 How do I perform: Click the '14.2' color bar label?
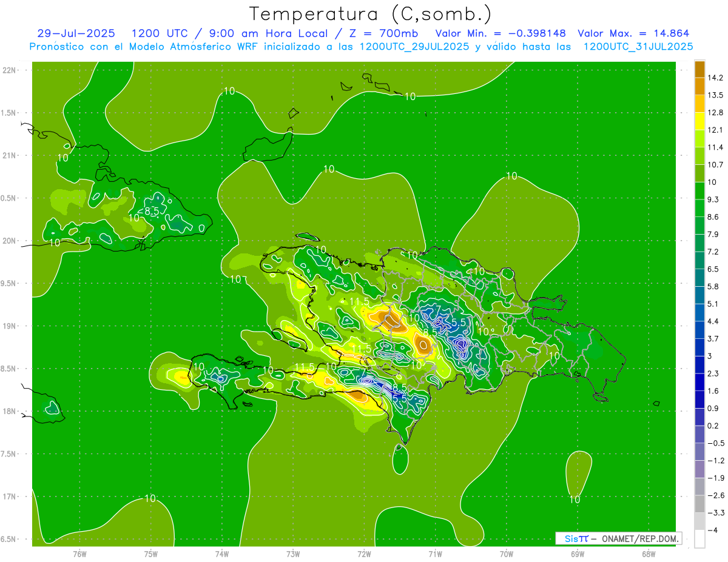[x=716, y=78]
